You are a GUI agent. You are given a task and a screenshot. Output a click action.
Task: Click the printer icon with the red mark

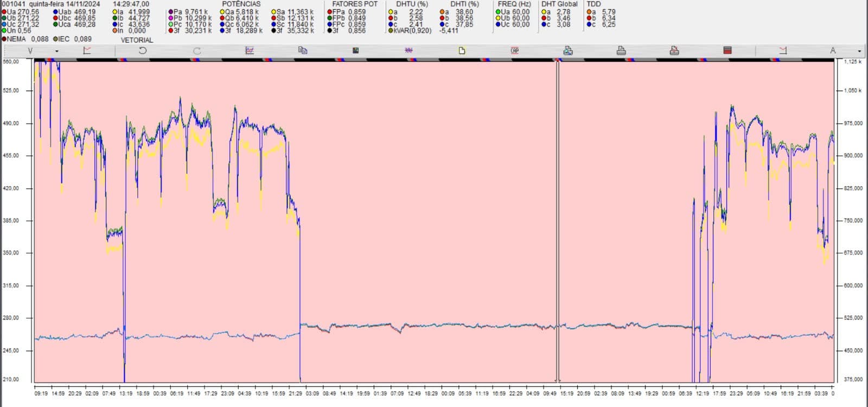tap(674, 50)
